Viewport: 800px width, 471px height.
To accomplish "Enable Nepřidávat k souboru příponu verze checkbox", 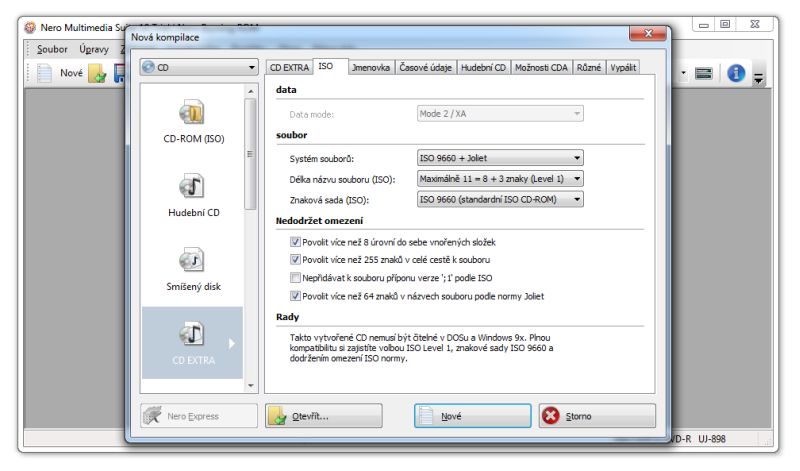I will pyautogui.click(x=295, y=278).
